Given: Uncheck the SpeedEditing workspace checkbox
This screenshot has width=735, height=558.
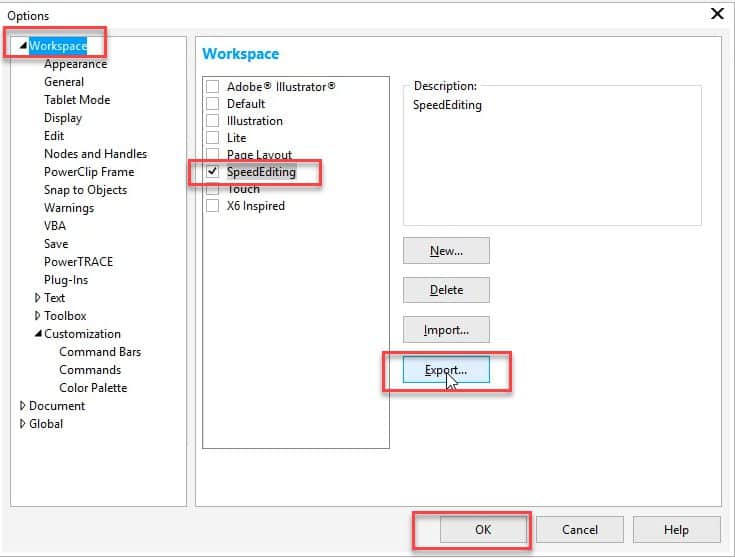Looking at the screenshot, I should point(212,172).
